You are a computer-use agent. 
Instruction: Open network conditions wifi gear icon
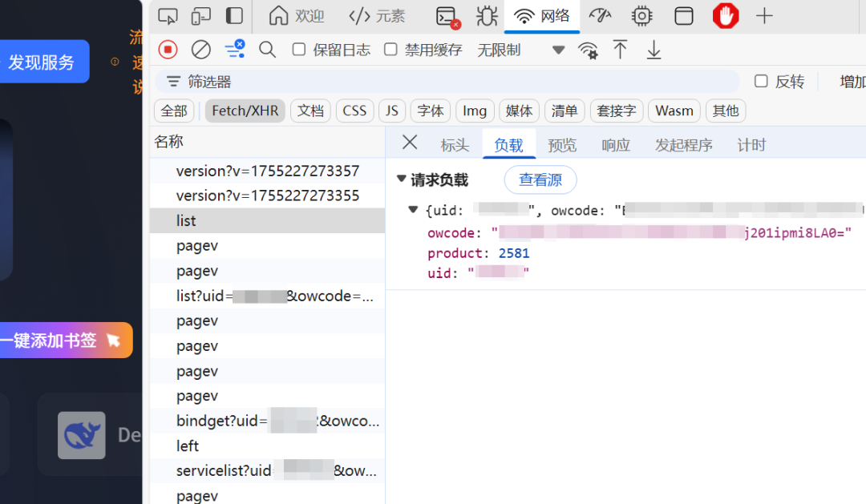pyautogui.click(x=589, y=50)
